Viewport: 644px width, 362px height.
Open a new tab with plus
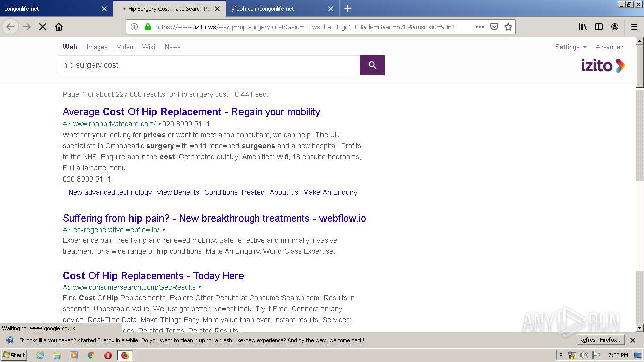pos(348,8)
